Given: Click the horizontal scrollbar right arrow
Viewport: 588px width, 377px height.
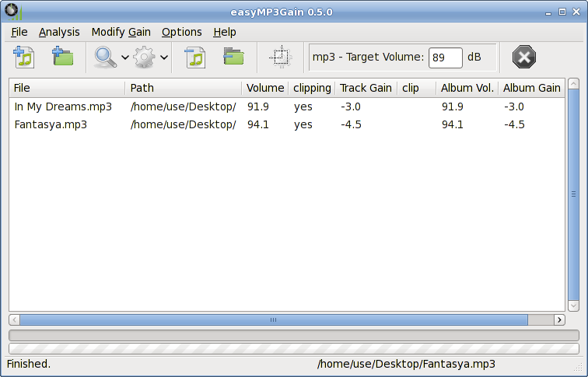Looking at the screenshot, I should click(x=559, y=320).
